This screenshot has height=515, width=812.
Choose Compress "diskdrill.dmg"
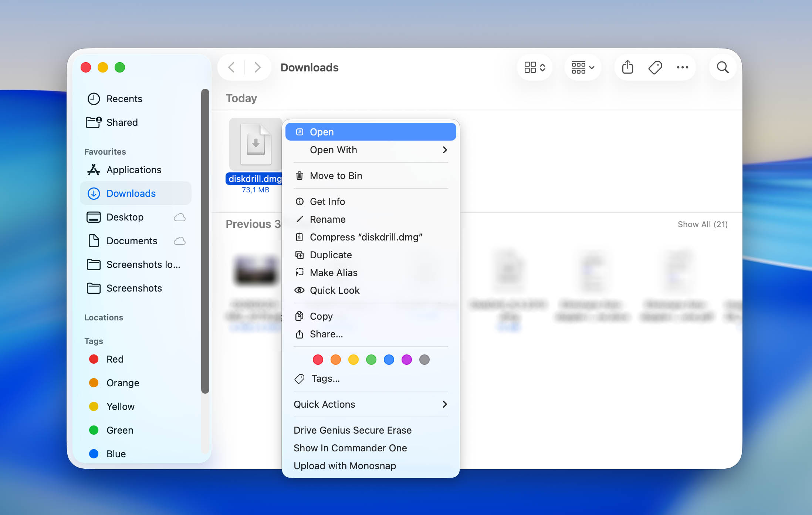coord(371,237)
